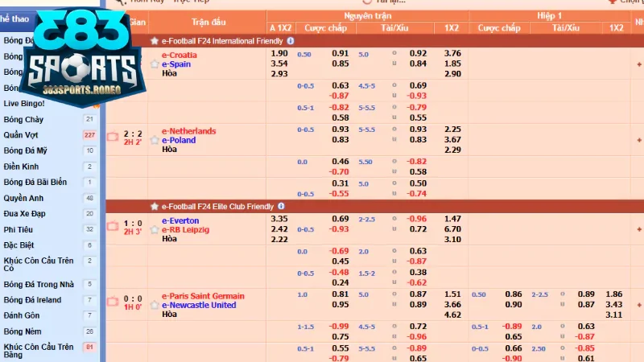Expand more bets for Croatia vs Spain
Image resolution: width=644 pixels, height=362 pixels.
pyautogui.click(x=639, y=64)
